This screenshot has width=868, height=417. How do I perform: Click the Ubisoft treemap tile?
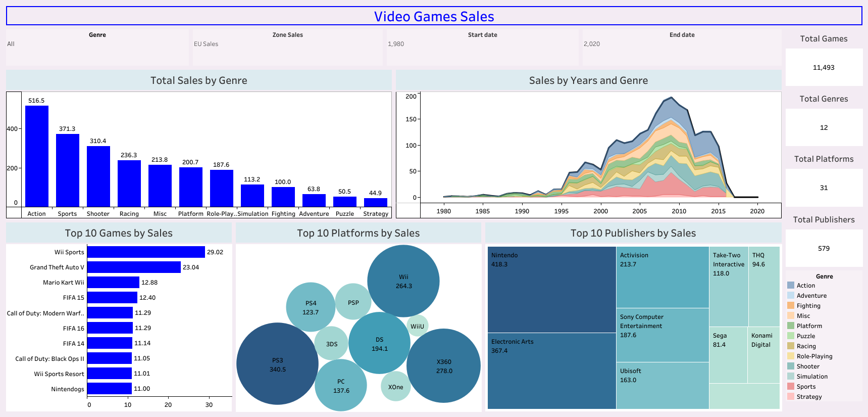[x=662, y=385]
